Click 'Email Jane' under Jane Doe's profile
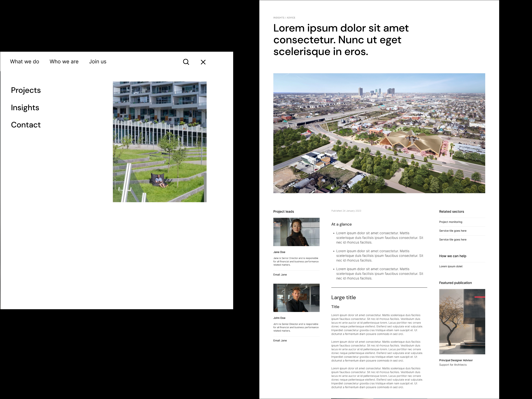 (x=280, y=274)
